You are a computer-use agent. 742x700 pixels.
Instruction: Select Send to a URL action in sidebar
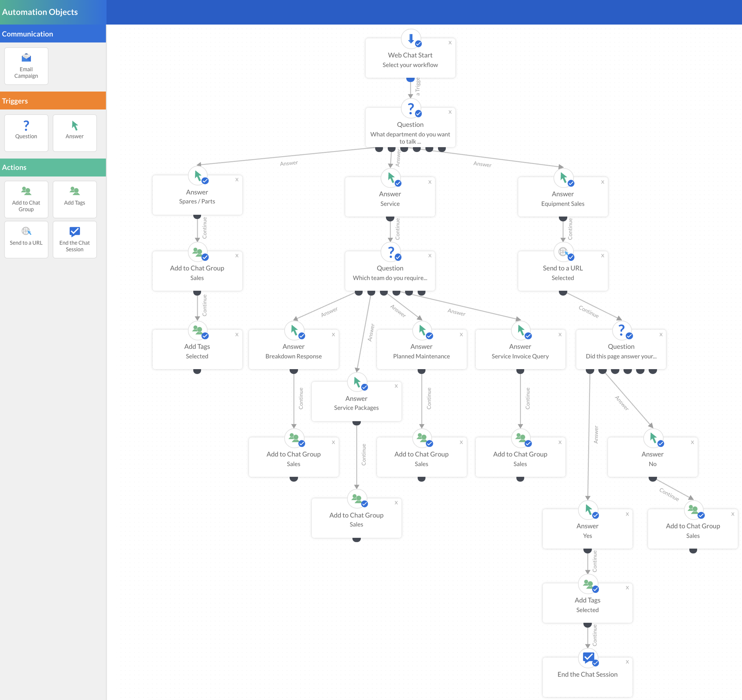pyautogui.click(x=26, y=239)
